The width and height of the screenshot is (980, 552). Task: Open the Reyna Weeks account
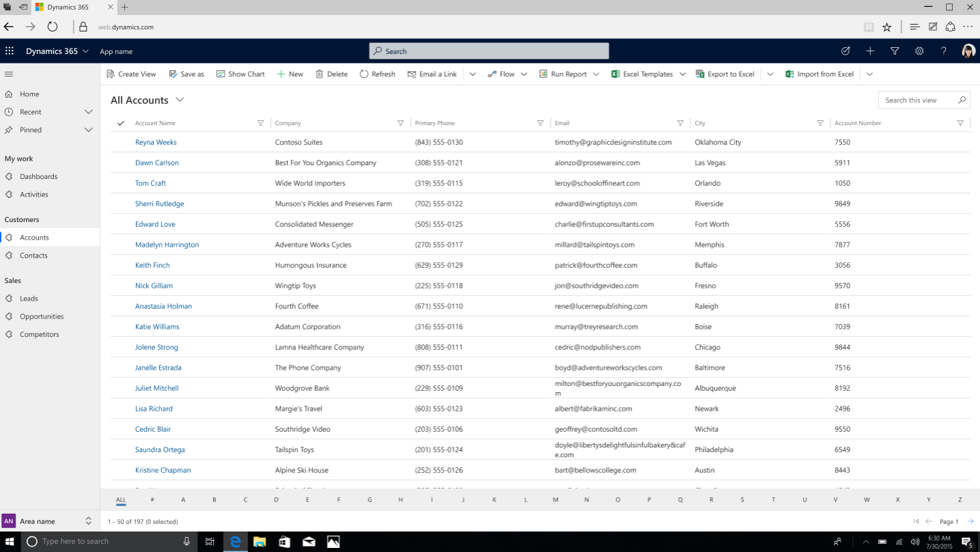[x=156, y=142]
